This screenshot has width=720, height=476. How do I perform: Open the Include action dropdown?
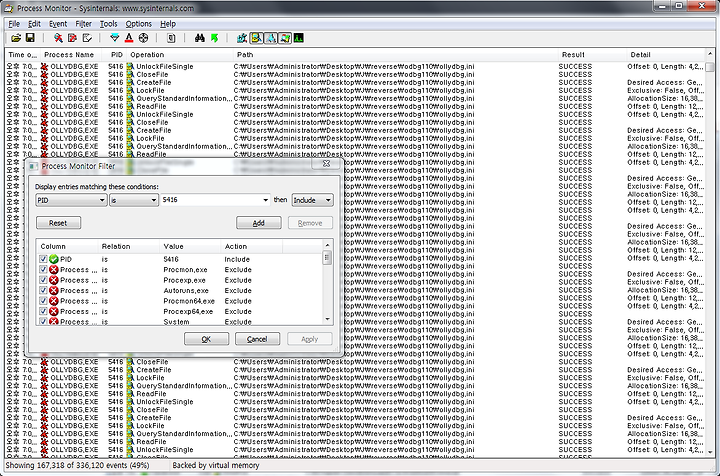pos(312,200)
